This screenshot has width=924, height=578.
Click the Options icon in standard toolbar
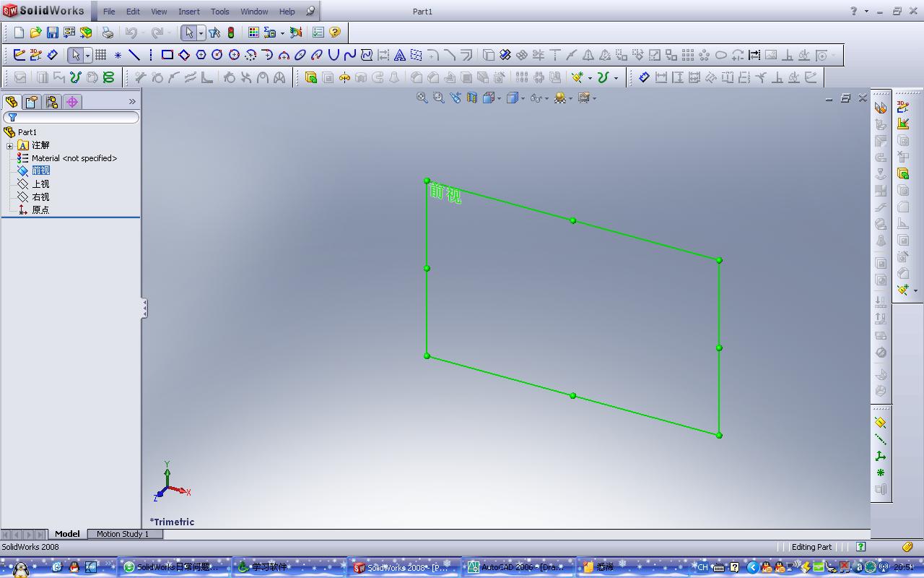[318, 33]
